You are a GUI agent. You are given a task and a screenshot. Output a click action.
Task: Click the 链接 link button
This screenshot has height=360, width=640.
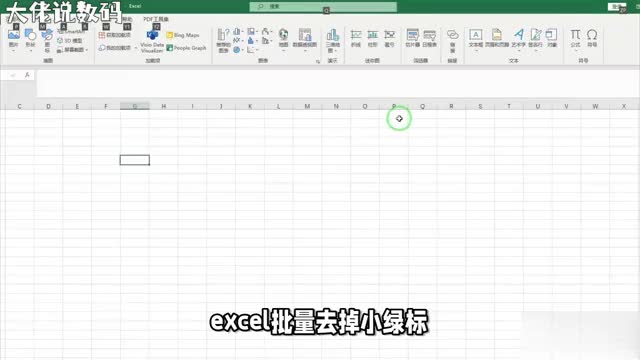coord(452,41)
